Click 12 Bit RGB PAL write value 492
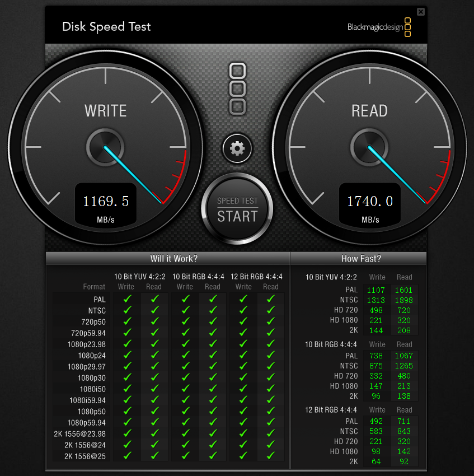This screenshot has height=476, width=474. (376, 421)
